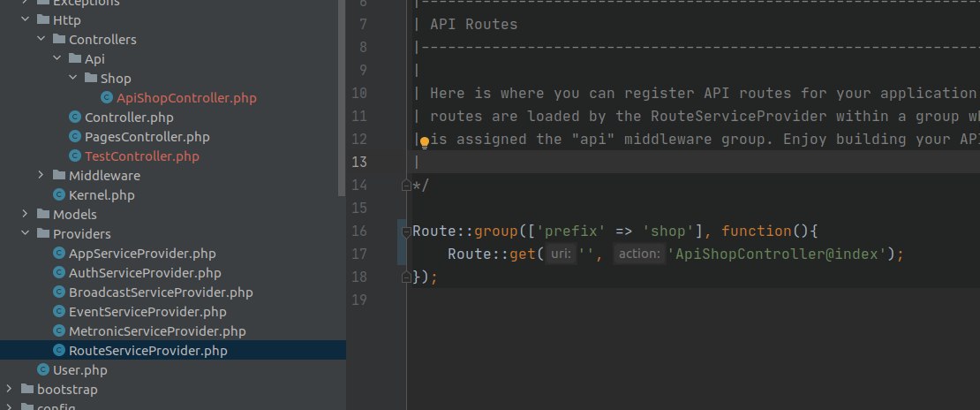Click the Providers folder icon
The width and height of the screenshot is (980, 410).
click(x=43, y=233)
